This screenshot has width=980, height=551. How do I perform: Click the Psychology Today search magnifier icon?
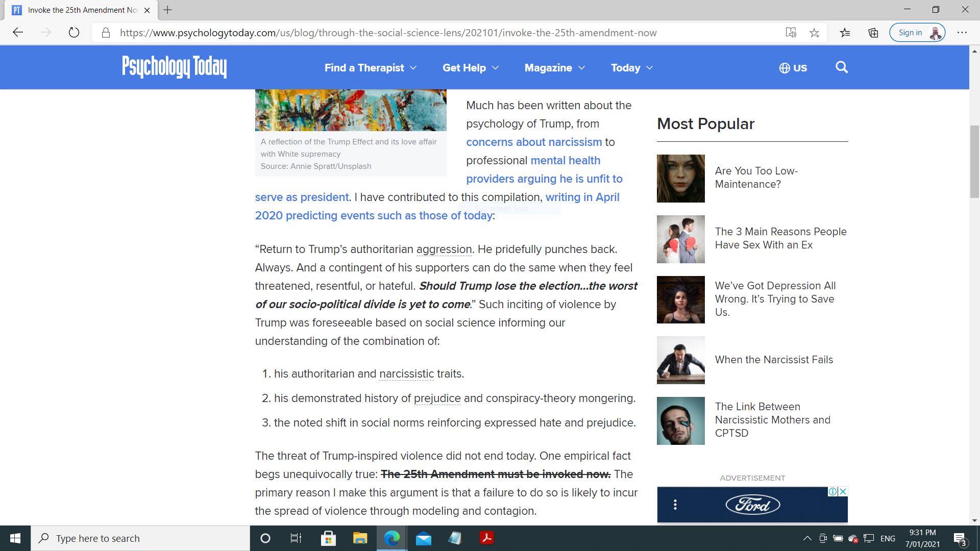coord(842,67)
